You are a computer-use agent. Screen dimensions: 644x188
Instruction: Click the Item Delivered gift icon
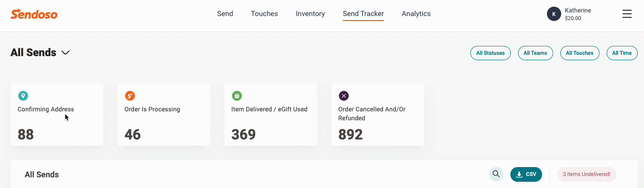[x=237, y=95]
